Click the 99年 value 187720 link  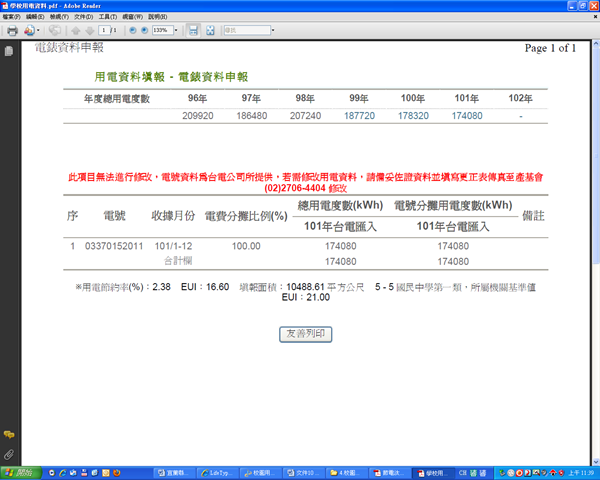359,116
